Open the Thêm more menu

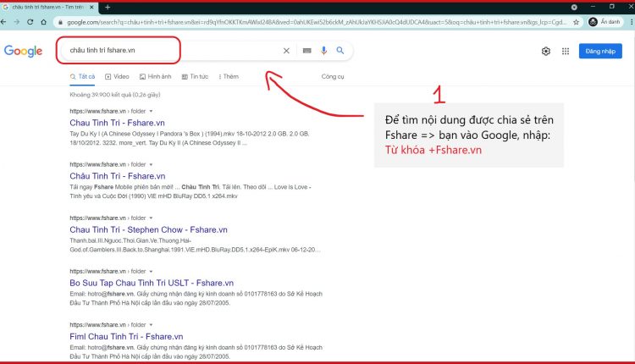tap(229, 76)
